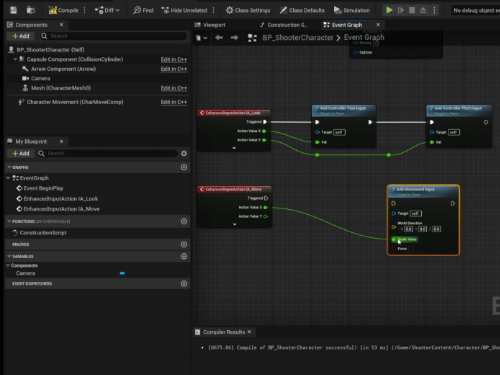Close the Event Graph tab
This screenshot has width=500, height=375.
point(378,25)
